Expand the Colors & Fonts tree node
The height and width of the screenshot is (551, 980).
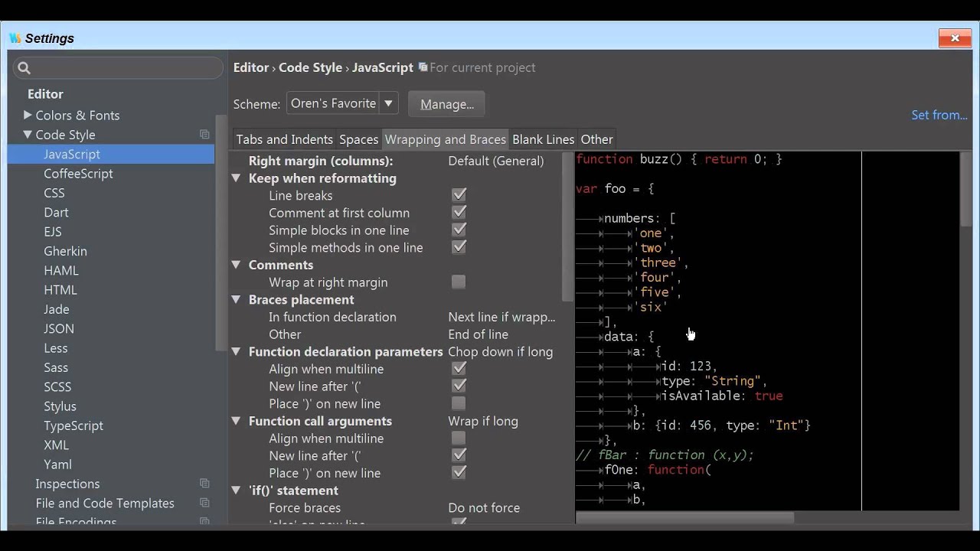28,115
